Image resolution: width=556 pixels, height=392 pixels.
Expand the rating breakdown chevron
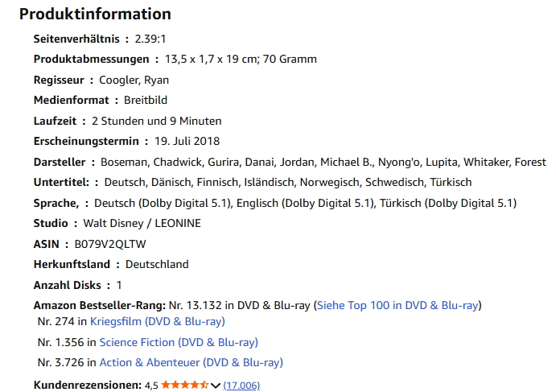coord(216,386)
